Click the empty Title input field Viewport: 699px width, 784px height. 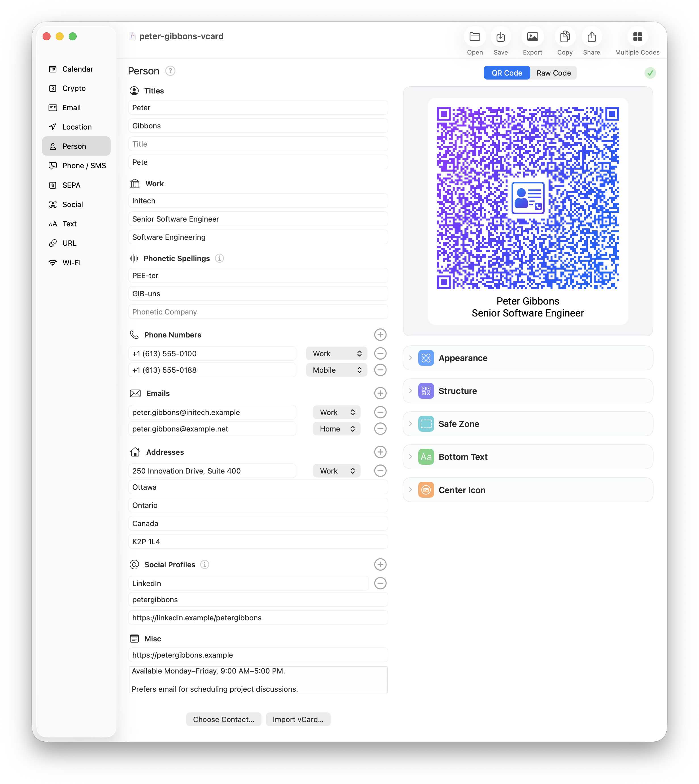(x=258, y=144)
